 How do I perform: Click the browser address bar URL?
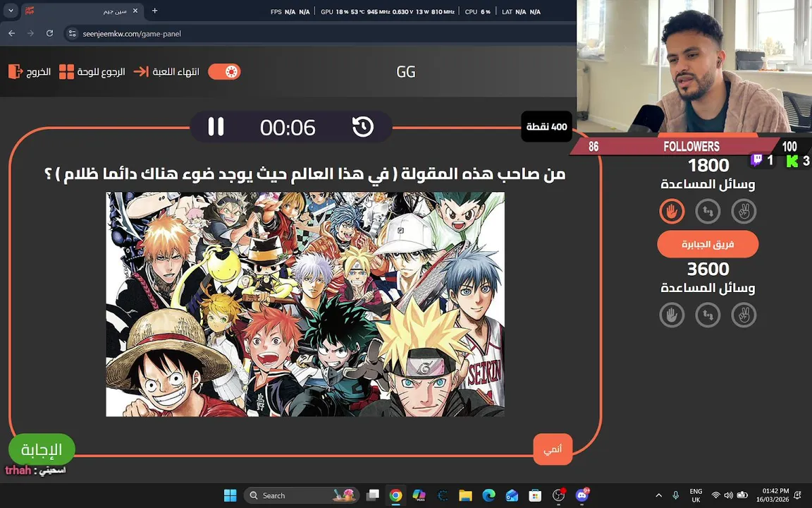pyautogui.click(x=132, y=34)
